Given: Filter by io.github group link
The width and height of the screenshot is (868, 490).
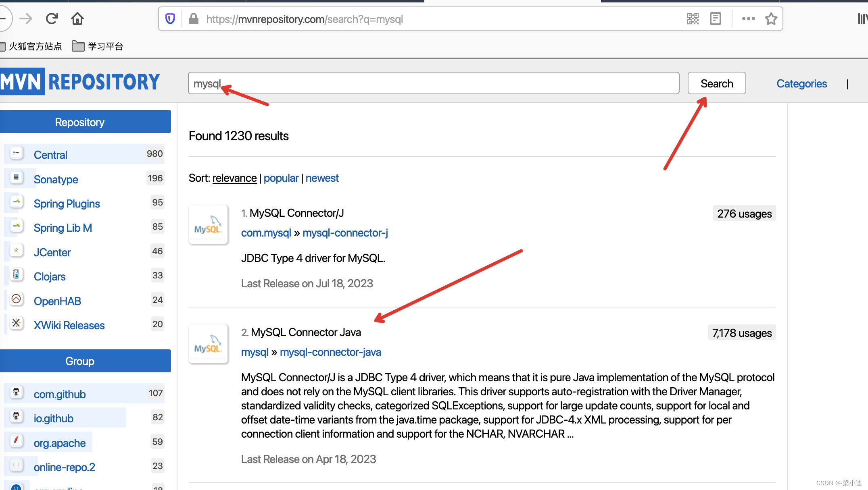Looking at the screenshot, I should [54, 419].
